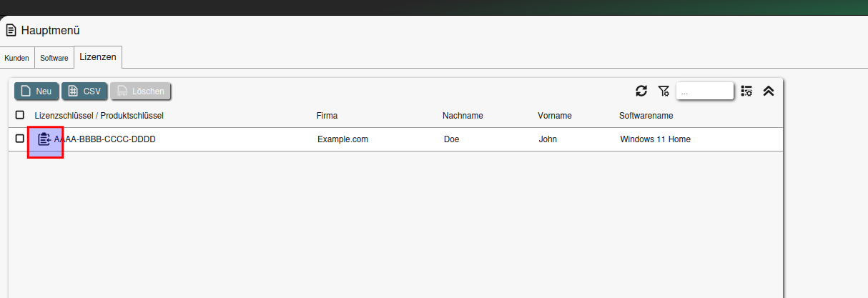Click the Neu button to create a license
868x298 pixels.
point(36,91)
